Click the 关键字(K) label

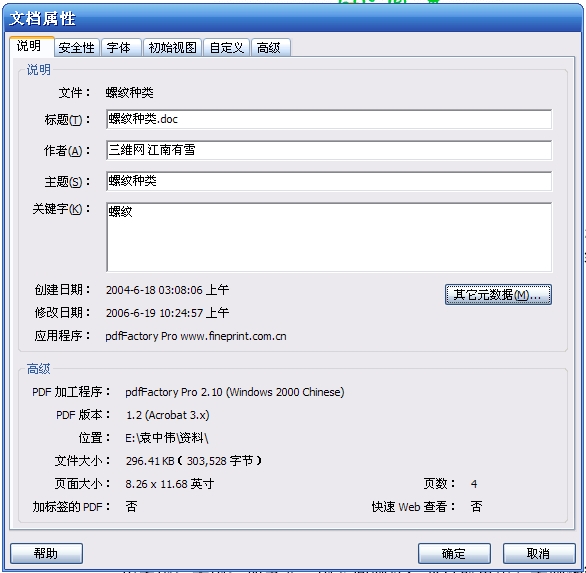61,209
